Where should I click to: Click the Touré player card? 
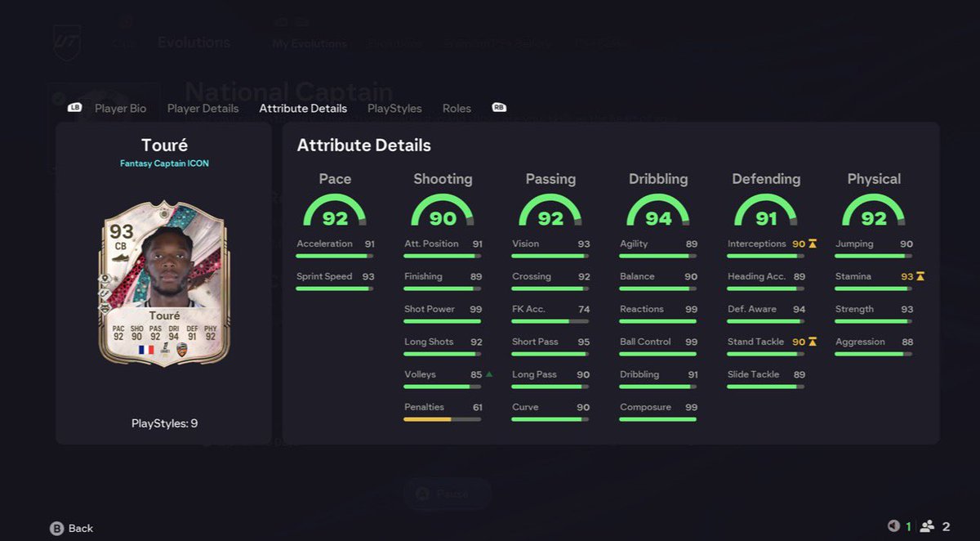coord(164,284)
